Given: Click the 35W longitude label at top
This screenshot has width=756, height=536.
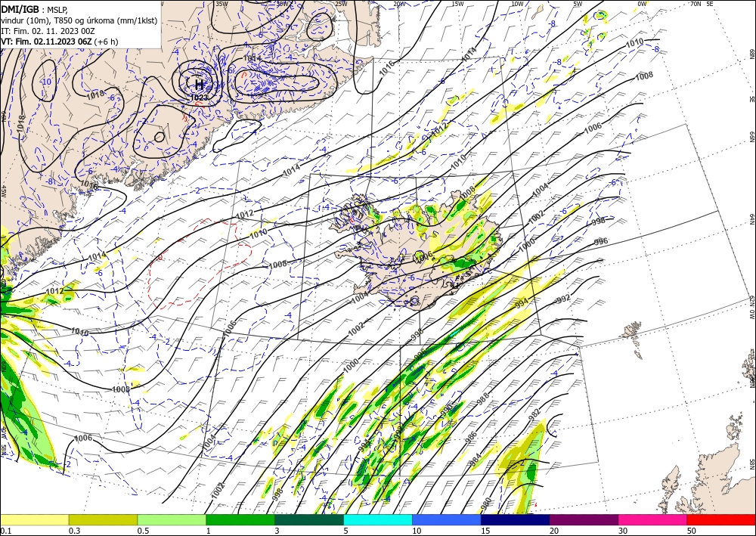Looking at the screenshot, I should coord(222,4).
